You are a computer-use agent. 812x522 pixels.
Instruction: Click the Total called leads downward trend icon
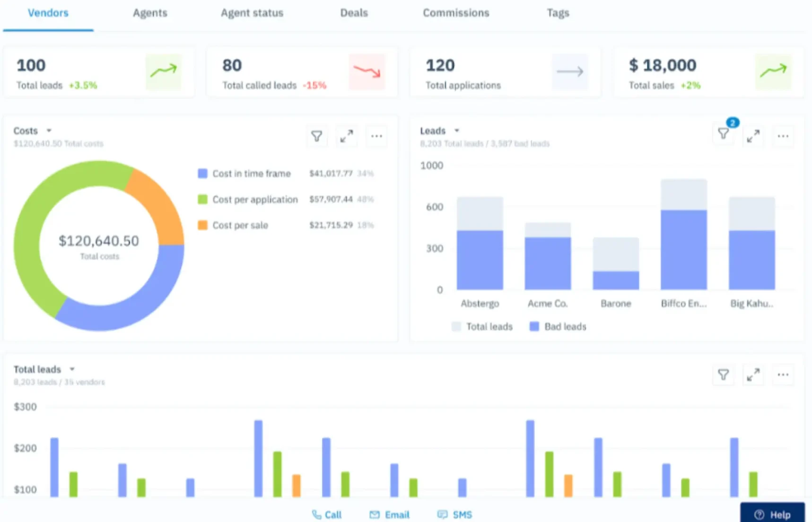[x=367, y=72]
